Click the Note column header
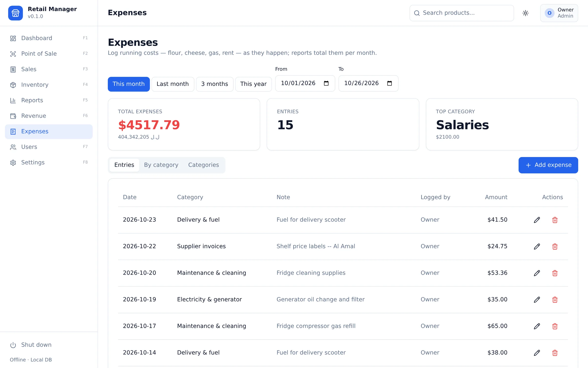 [x=283, y=197]
